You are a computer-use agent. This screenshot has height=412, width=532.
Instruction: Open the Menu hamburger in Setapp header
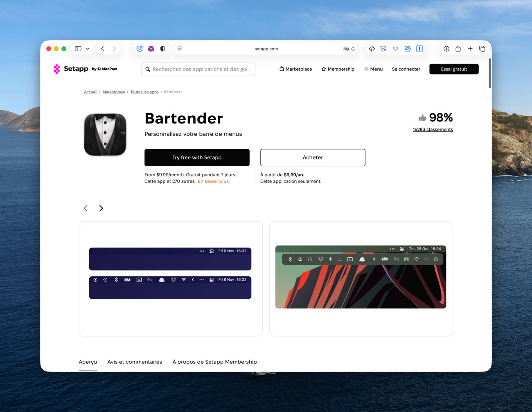point(373,69)
